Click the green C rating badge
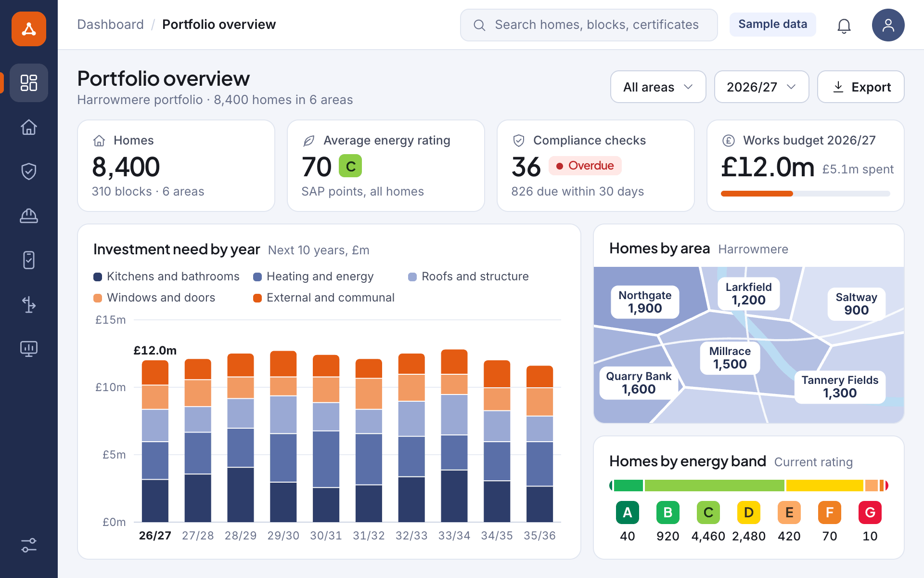Image resolution: width=924 pixels, height=578 pixels. (350, 166)
